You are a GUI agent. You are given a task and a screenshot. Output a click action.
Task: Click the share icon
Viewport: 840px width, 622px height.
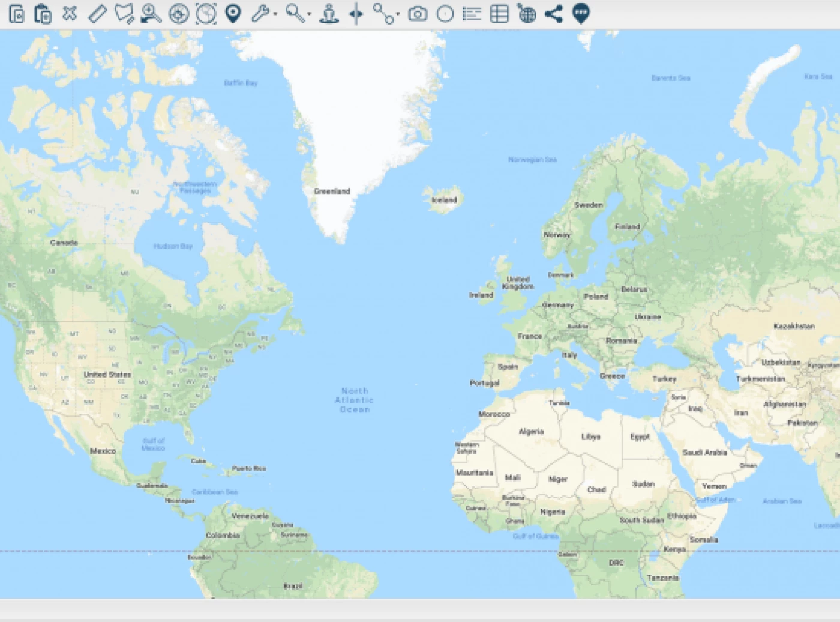point(554,13)
